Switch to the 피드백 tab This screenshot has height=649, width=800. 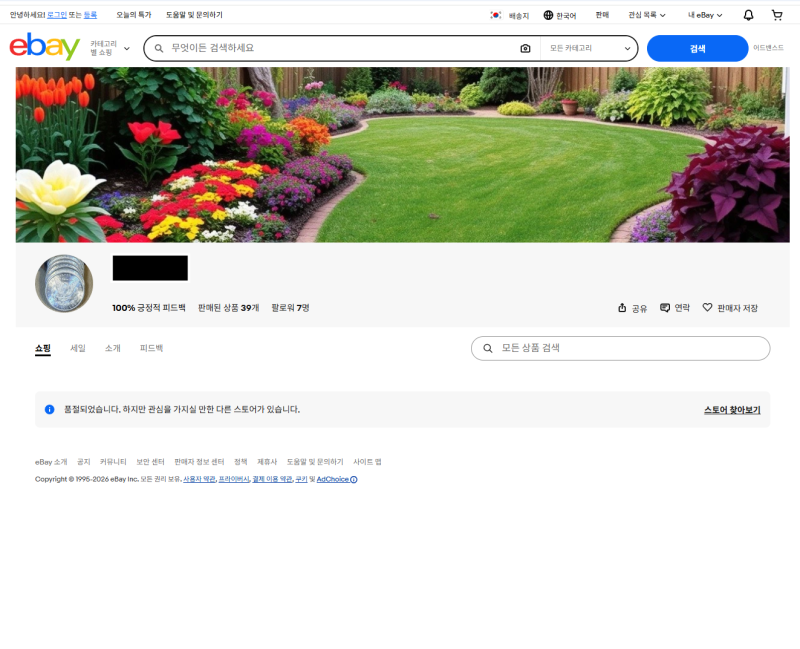pos(151,348)
